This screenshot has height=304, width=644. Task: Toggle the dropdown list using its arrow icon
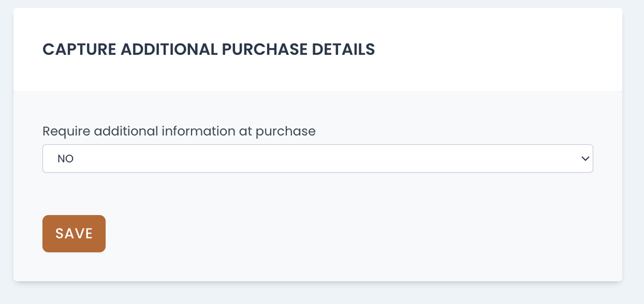585,159
